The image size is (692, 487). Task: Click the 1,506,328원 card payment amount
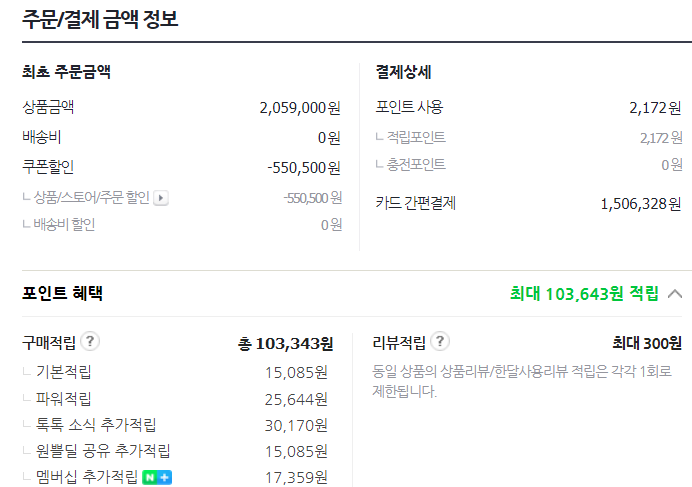click(640, 203)
